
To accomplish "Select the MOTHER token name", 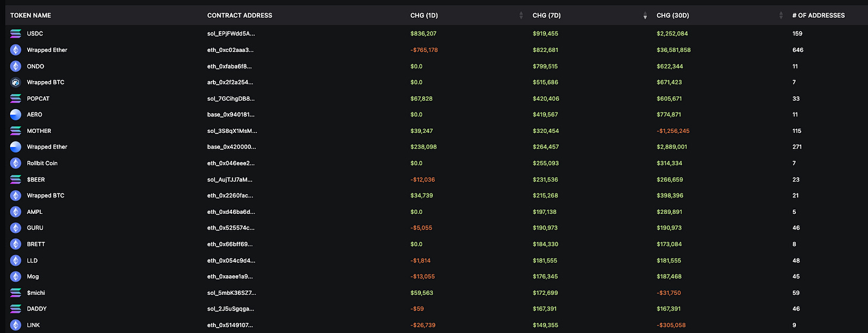I will click(x=39, y=130).
